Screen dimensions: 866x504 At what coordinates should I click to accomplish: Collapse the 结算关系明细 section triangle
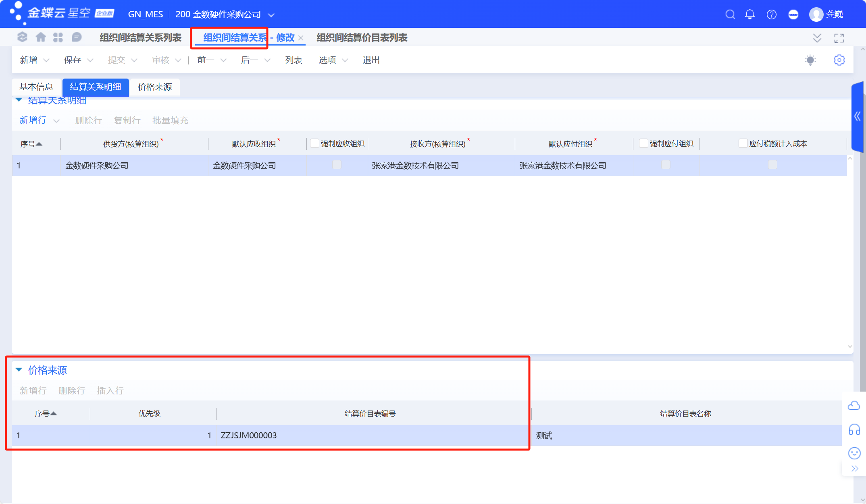coord(19,100)
